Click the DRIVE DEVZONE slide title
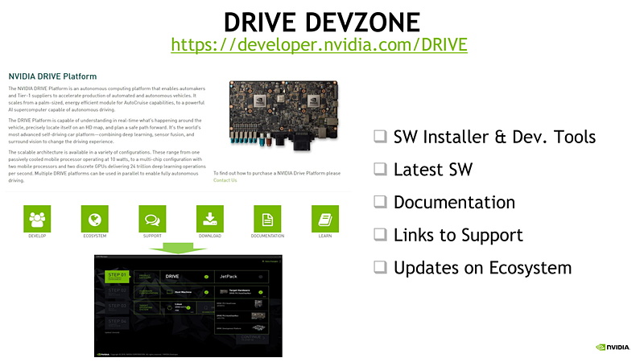Viewport: 644px width, 362px height. (x=322, y=22)
